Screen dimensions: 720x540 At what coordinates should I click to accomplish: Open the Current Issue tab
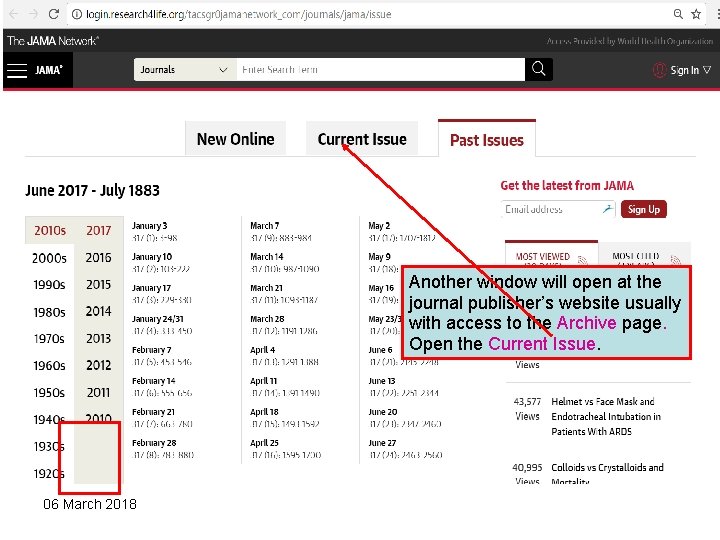362,139
